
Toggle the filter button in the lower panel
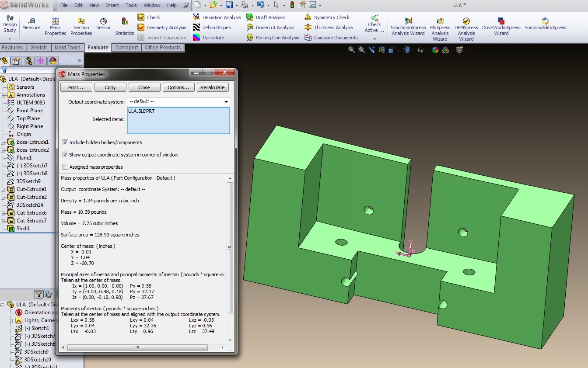tap(39, 294)
